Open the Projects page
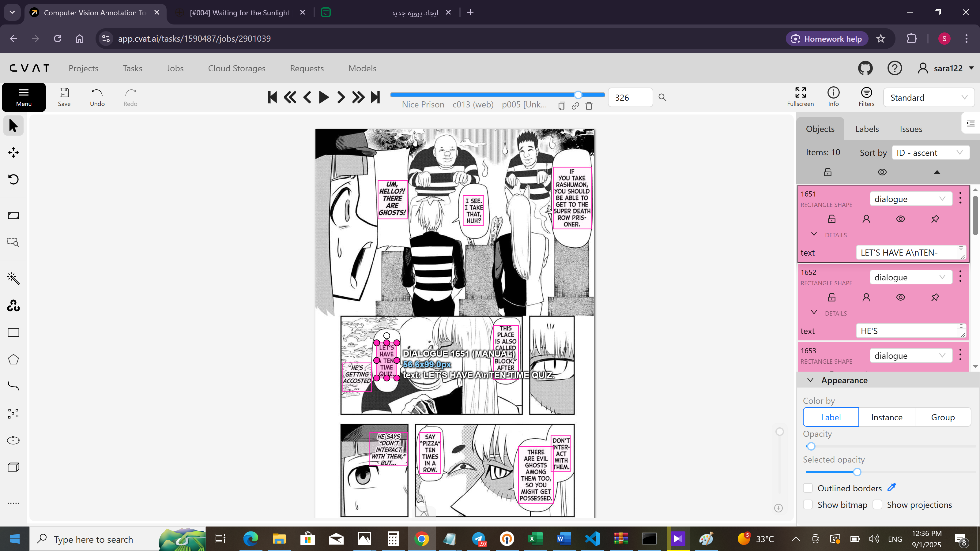Viewport: 980px width, 551px height. point(83,69)
